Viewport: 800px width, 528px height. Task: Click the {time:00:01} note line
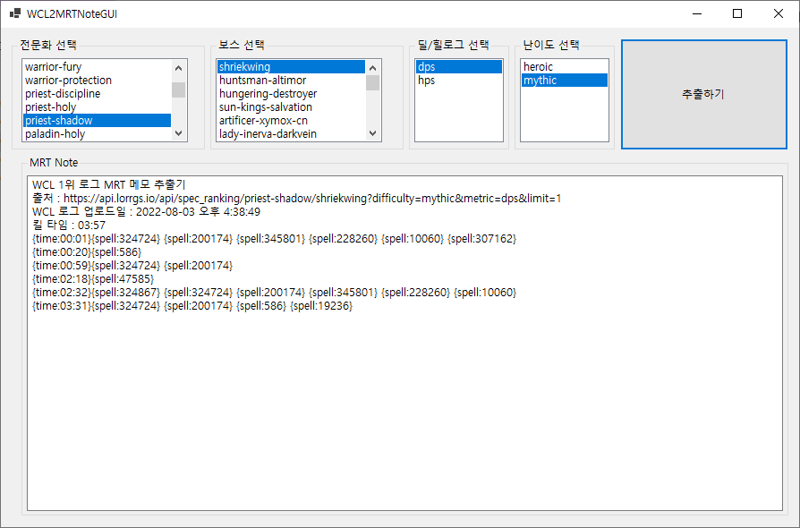click(x=274, y=239)
